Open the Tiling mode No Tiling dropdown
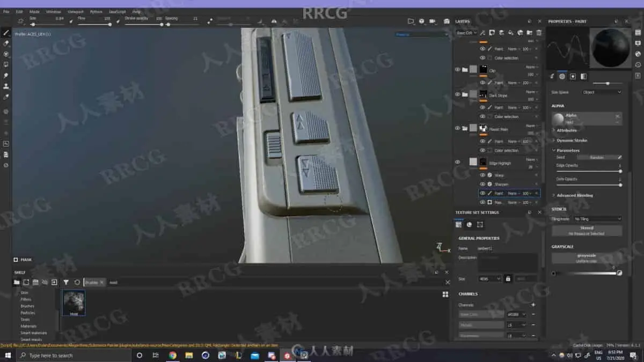 597,219
